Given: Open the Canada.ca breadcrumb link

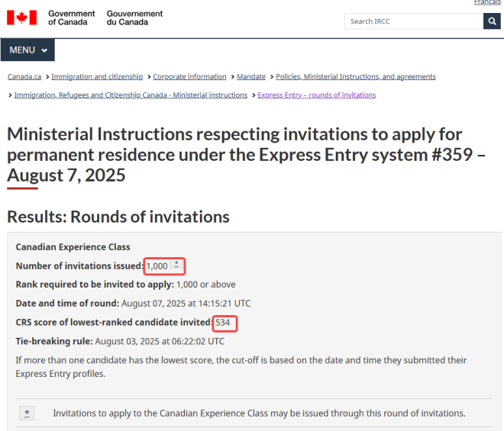Looking at the screenshot, I should 24,77.
